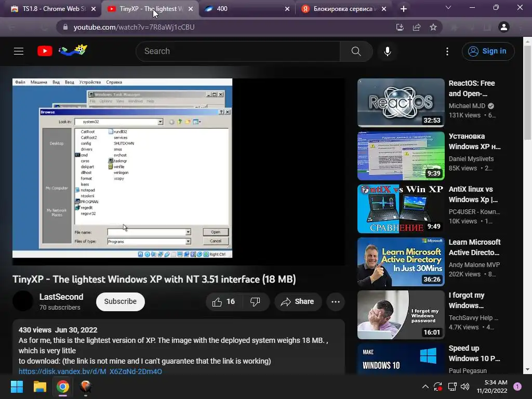Focus the YouTube search field
The width and height of the screenshot is (532, 399).
tap(237, 51)
